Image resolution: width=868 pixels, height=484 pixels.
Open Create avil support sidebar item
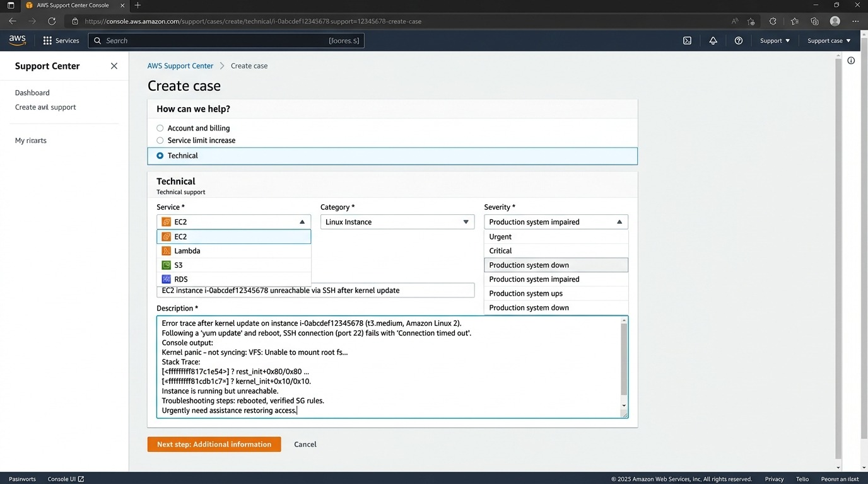coord(45,107)
